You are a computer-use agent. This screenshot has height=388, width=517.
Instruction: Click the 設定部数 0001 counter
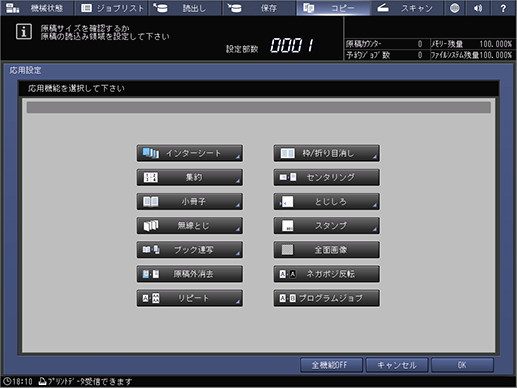tap(292, 45)
